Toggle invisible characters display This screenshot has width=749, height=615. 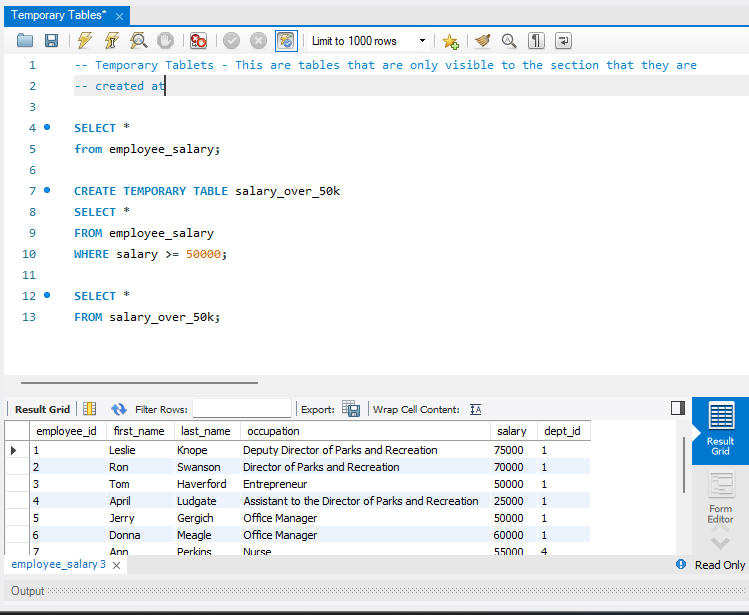[536, 41]
